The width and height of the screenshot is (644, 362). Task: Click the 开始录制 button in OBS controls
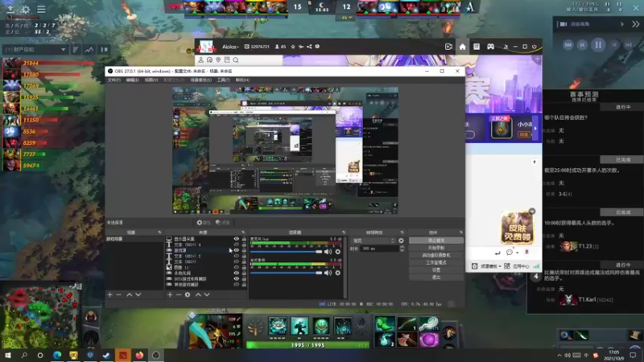[x=436, y=248]
